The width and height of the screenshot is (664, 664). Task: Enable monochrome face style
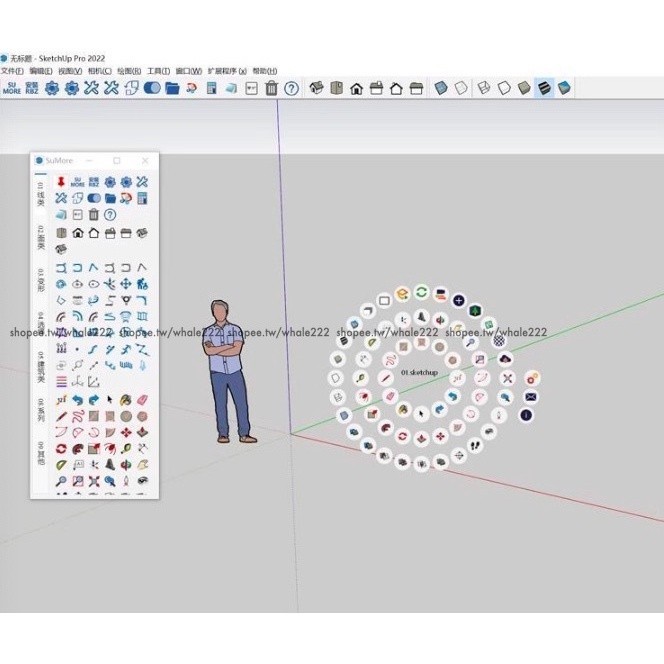pyautogui.click(x=564, y=88)
